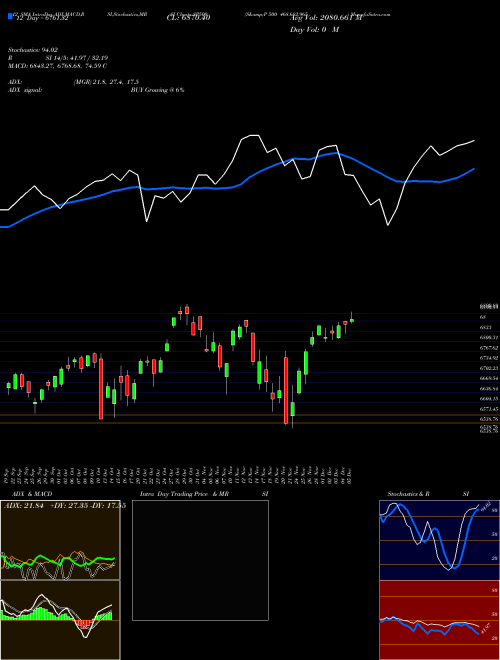The width and height of the screenshot is (500, 660).
Task: Click the 'Avg Vol: 2080.661 M' text
Action: click(326, 18)
